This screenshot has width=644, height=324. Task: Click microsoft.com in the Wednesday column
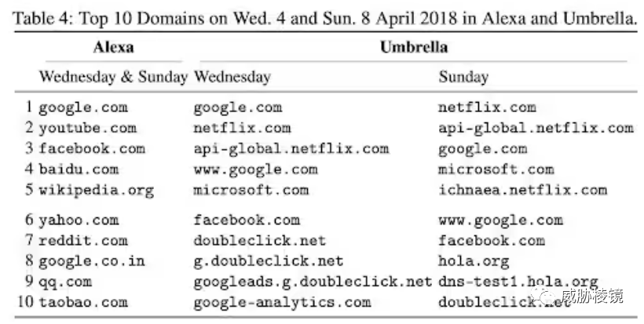pos(251,190)
